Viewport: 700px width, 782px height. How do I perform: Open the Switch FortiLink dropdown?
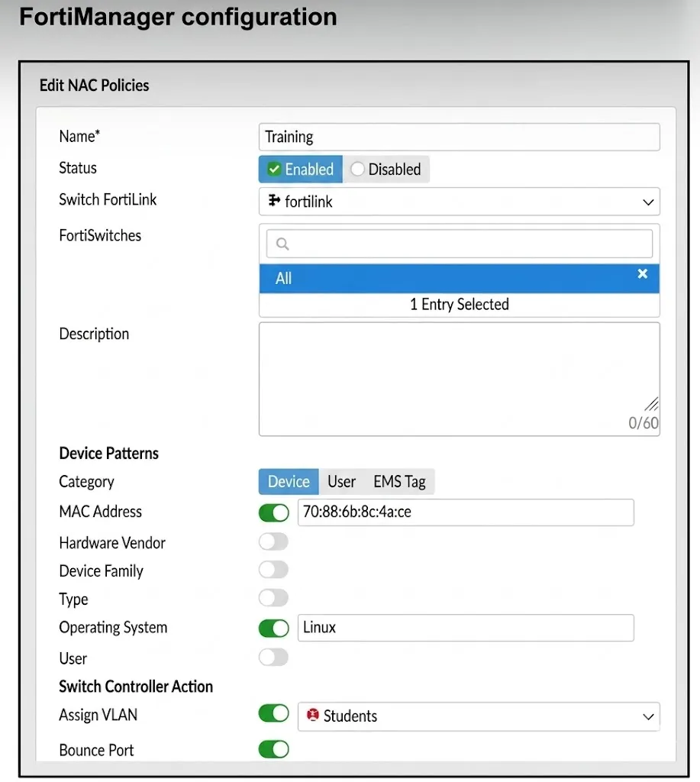(460, 202)
